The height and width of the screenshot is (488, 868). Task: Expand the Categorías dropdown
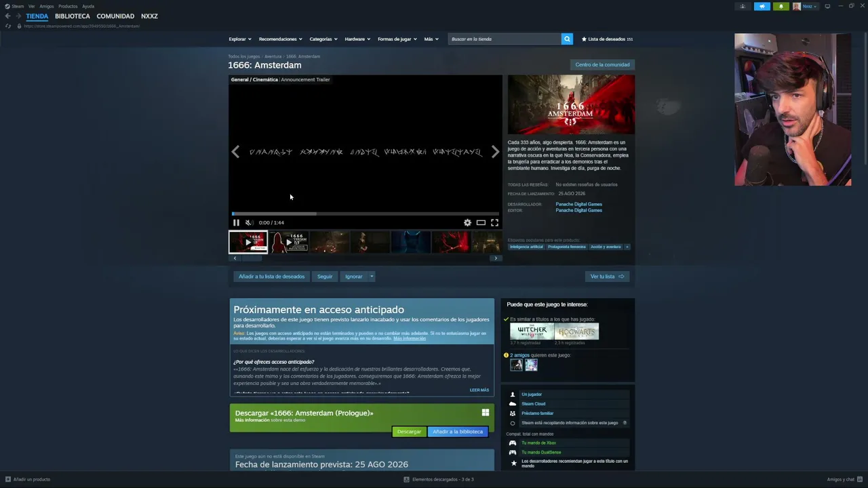(x=323, y=39)
